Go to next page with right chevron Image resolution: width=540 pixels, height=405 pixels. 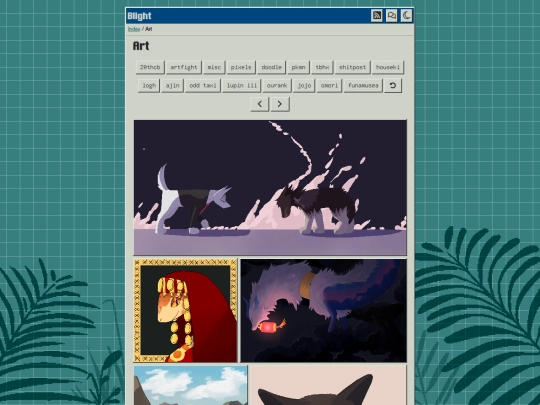click(x=280, y=104)
